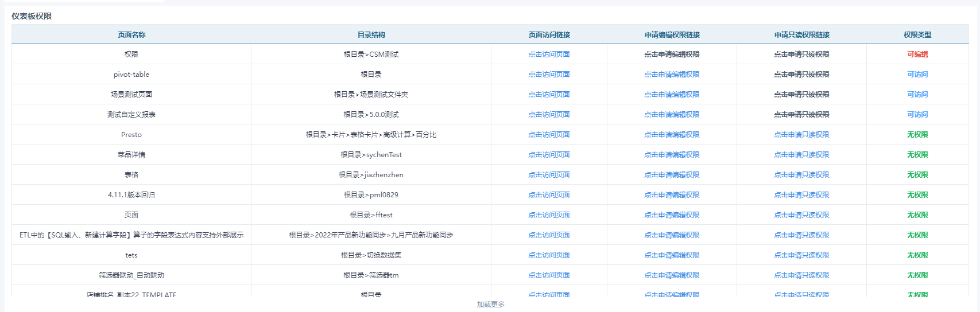Viewport: 980px width, 312px height.
Task: Open page access link for 权限 row
Action: pyautogui.click(x=549, y=54)
